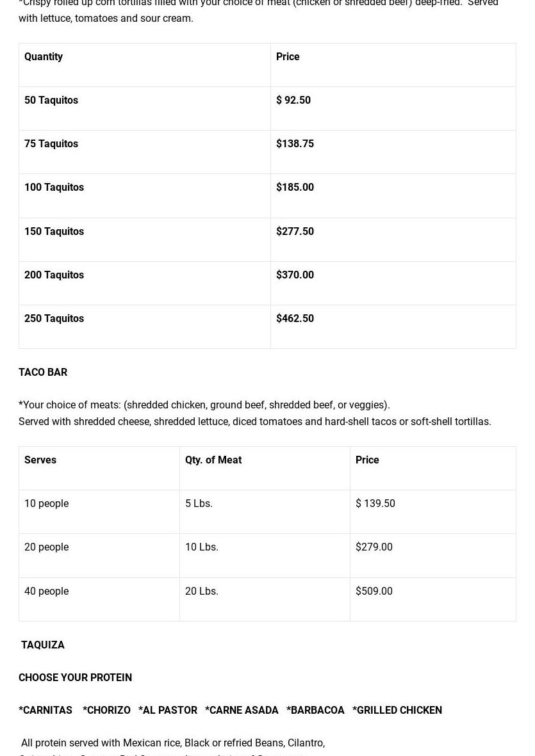Viewport: 535px width, 756px height.
Task: Click the 10 people serving cell
Action: (46, 504)
